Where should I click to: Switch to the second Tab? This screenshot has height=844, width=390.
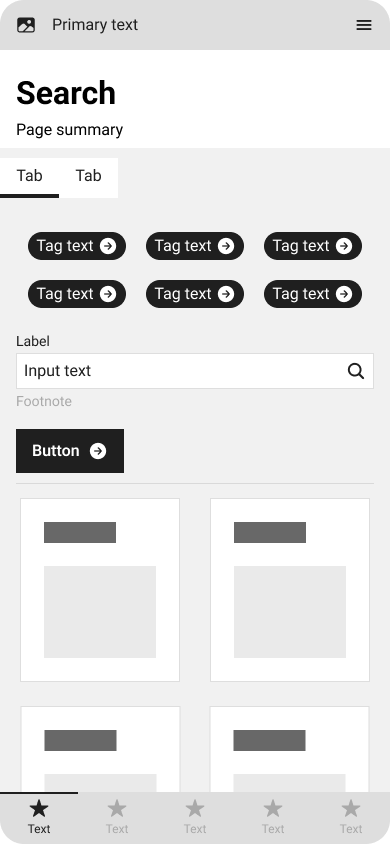88,178
